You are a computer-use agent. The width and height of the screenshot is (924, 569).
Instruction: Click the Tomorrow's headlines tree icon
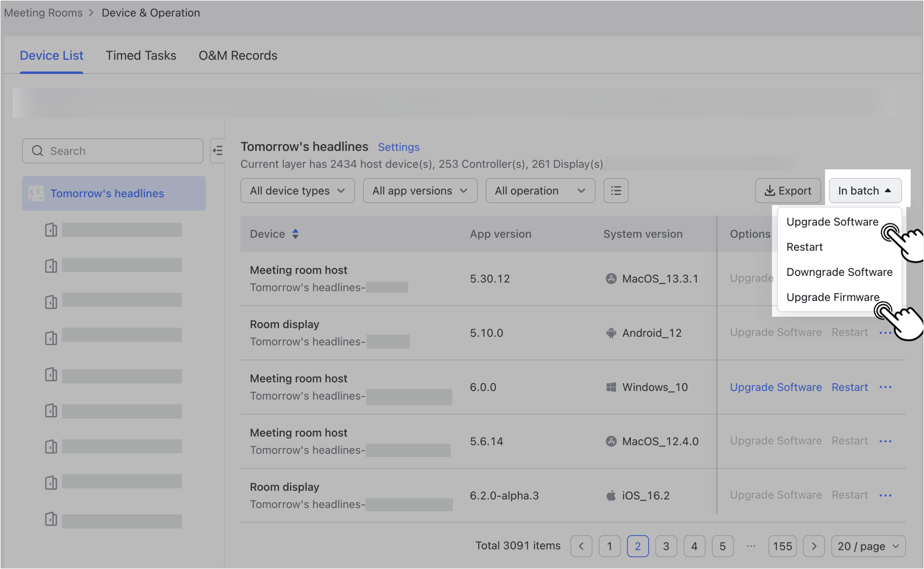click(x=36, y=193)
